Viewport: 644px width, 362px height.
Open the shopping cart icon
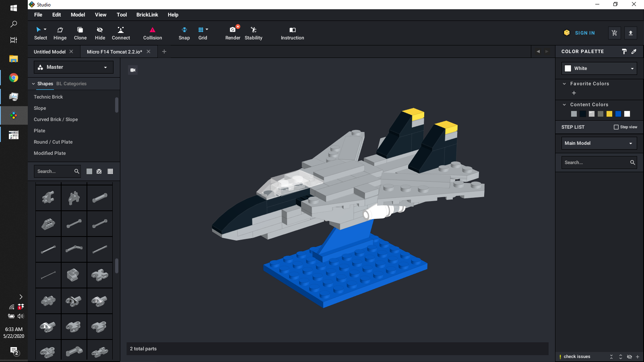click(615, 33)
